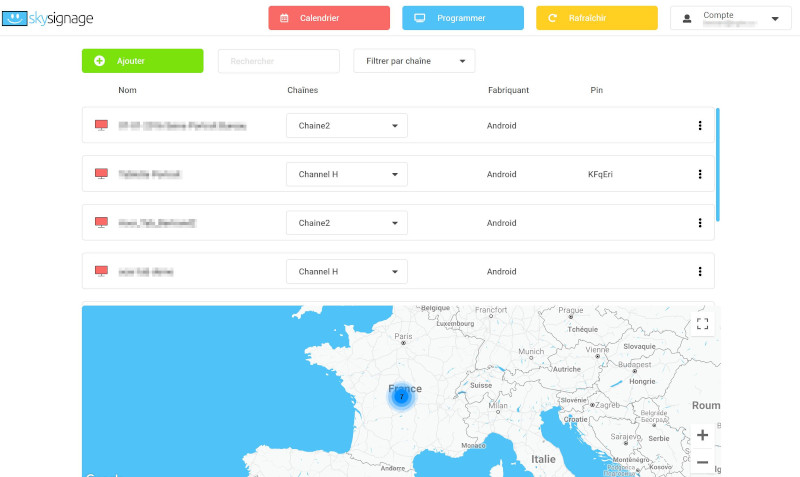
Task: Click the user avatar icon next to Compte
Action: coord(687,19)
